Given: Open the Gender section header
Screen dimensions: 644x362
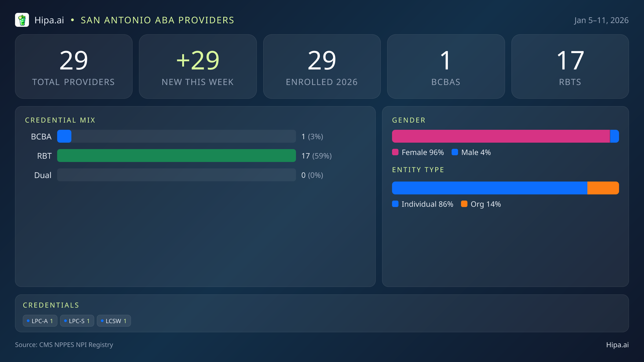Looking at the screenshot, I should click(x=409, y=120).
